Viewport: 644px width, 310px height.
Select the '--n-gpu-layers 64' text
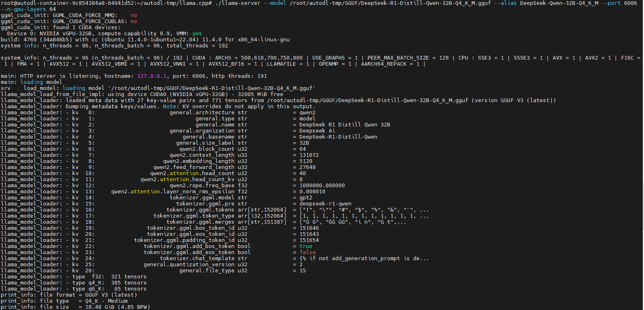pyautogui.click(x=28, y=9)
